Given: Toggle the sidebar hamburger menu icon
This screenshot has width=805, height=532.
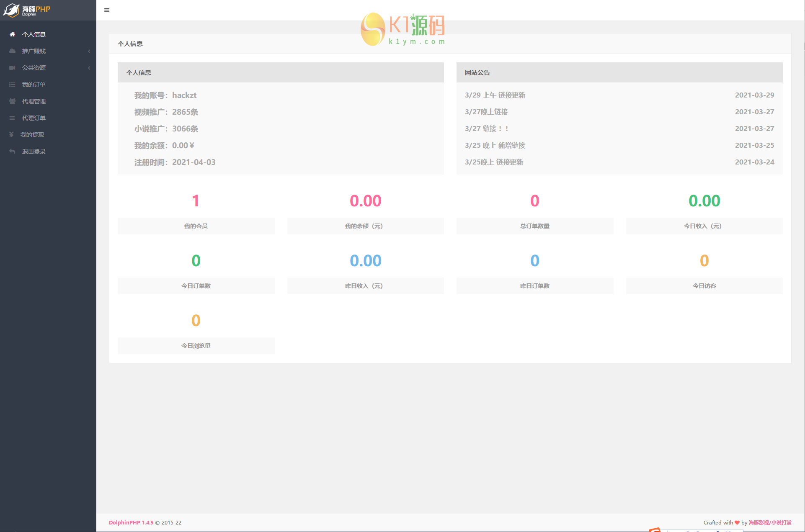Looking at the screenshot, I should point(107,10).
